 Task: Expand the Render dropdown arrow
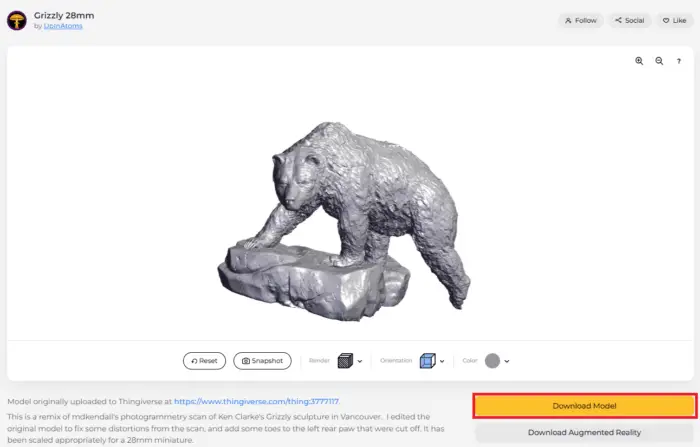pos(360,361)
